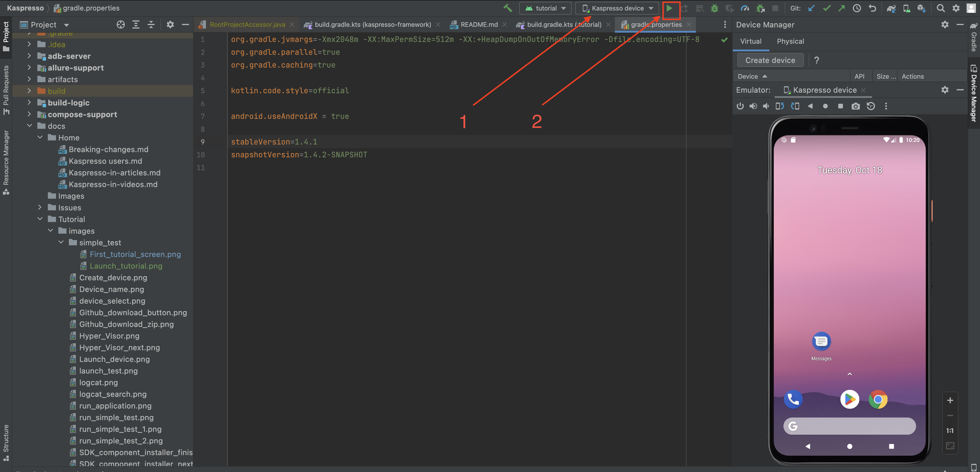Open Pull Requests sidebar tool window

click(x=6, y=90)
